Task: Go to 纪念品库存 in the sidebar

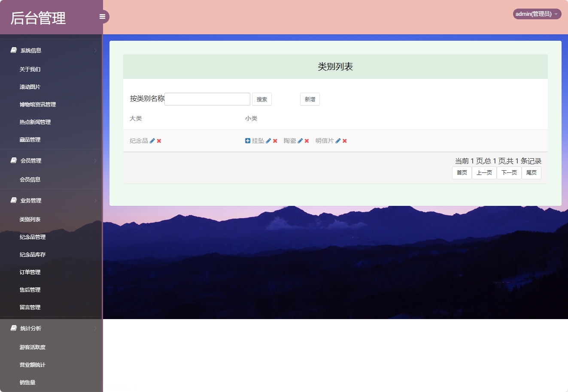Action: 33,255
